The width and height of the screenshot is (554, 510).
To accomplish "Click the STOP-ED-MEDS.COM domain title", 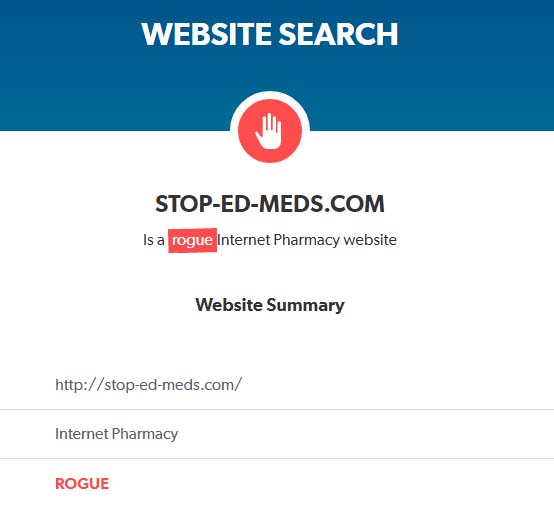I will (x=270, y=204).
